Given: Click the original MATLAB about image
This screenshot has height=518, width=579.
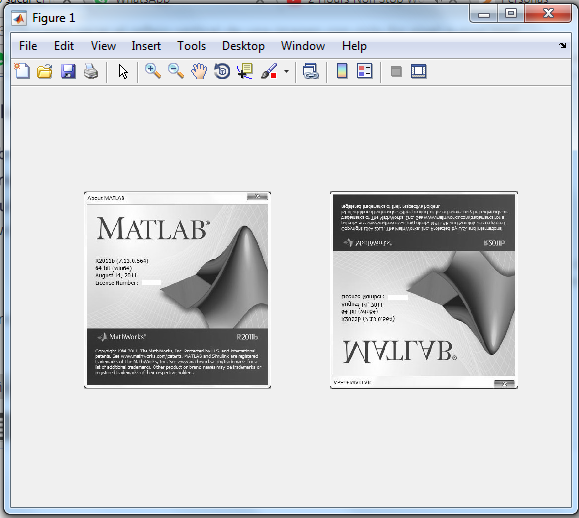Looking at the screenshot, I should pos(178,290).
